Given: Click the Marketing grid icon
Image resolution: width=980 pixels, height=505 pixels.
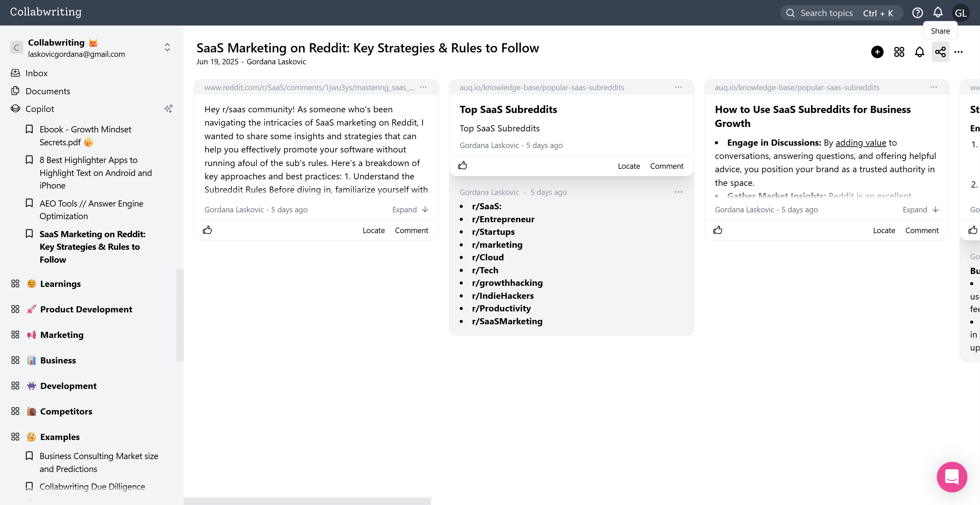Looking at the screenshot, I should (15, 335).
